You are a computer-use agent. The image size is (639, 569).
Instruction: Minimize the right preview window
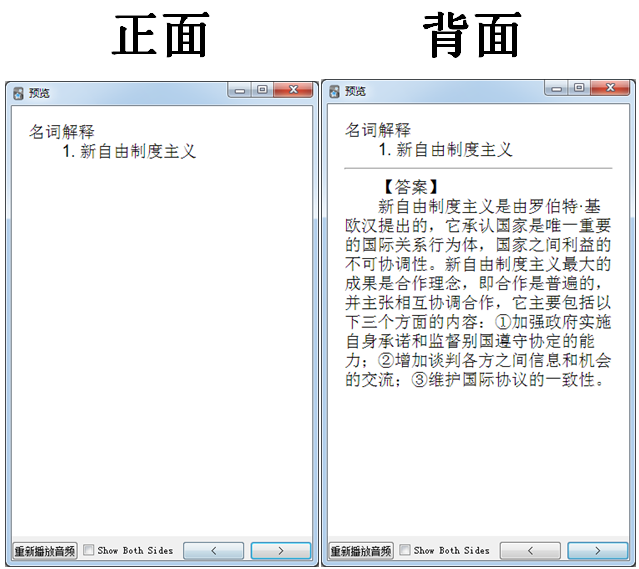click(x=556, y=88)
